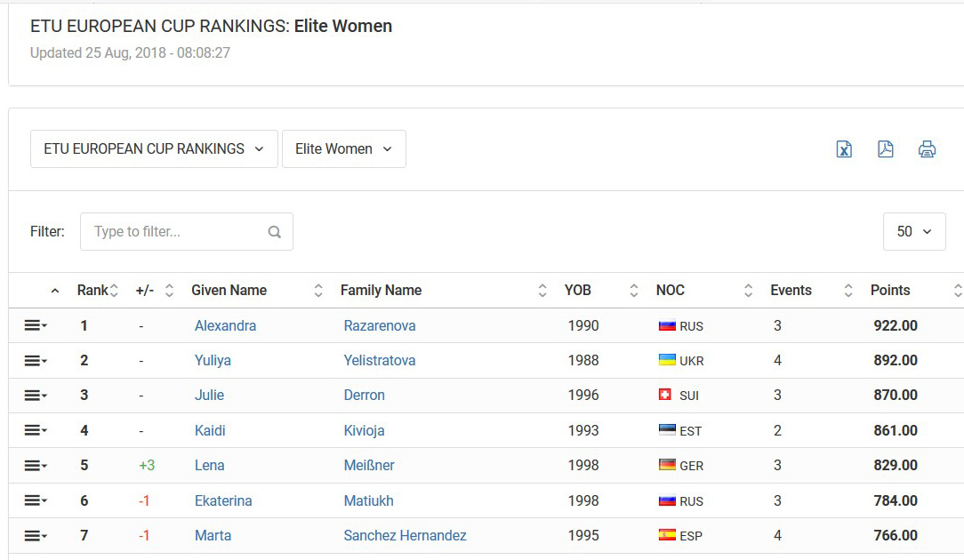Screen dimensions: 964x560
Task: Sort by the Family Name header
Action: 443,290
